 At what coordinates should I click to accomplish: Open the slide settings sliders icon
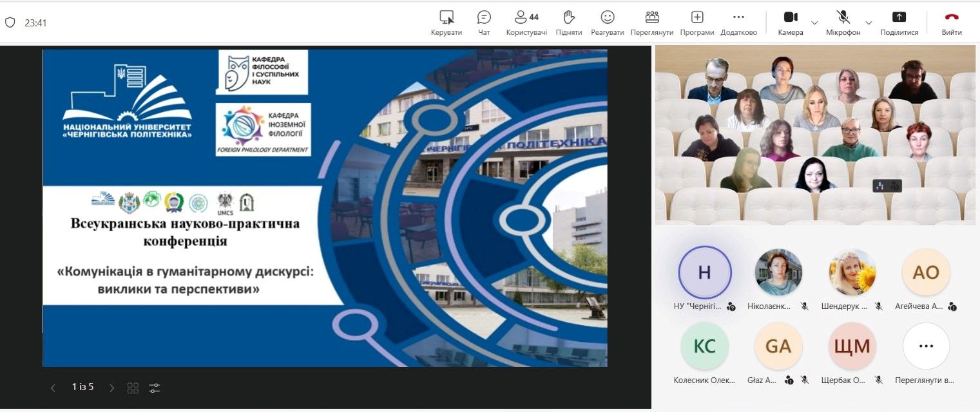click(x=154, y=388)
